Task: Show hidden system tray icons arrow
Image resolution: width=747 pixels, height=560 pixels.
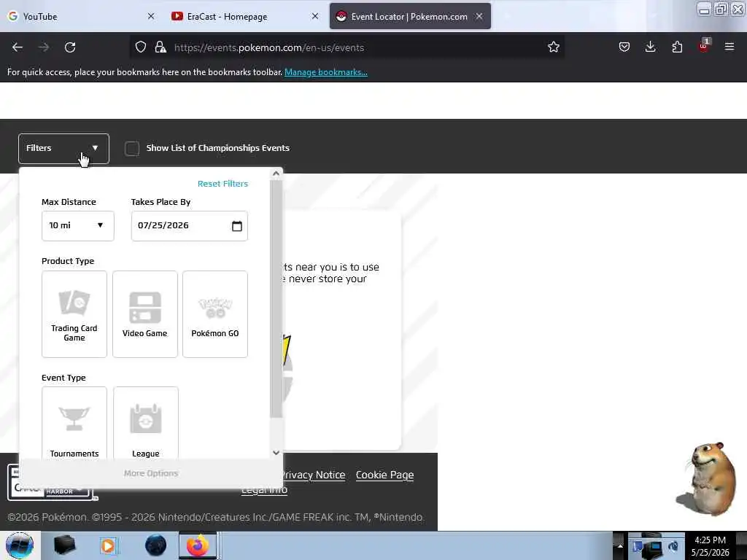Action: (x=620, y=545)
